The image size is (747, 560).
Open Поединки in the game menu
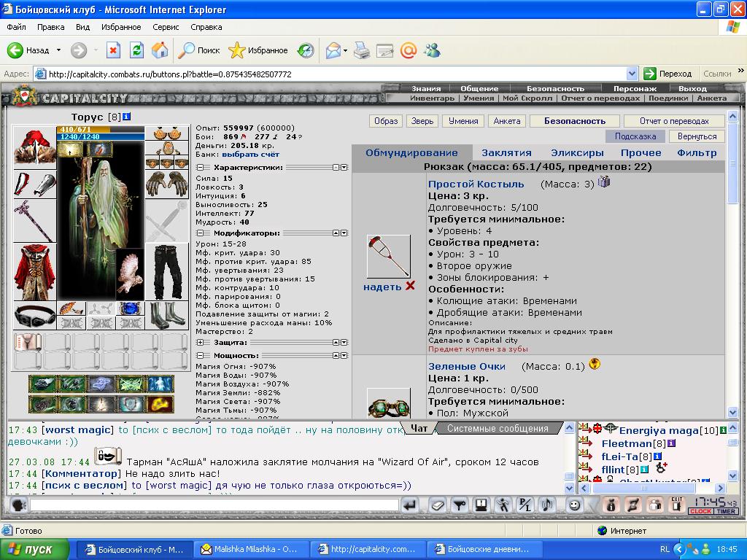668,98
